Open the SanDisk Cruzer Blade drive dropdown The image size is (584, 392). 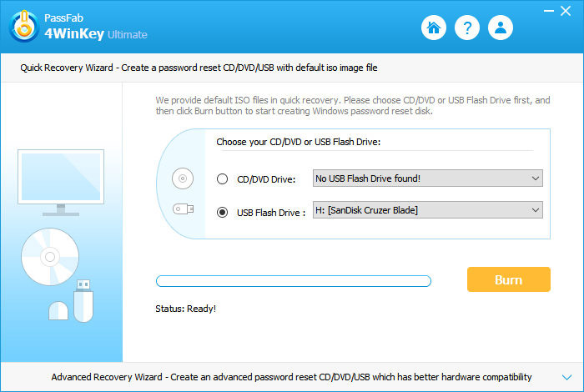point(427,210)
